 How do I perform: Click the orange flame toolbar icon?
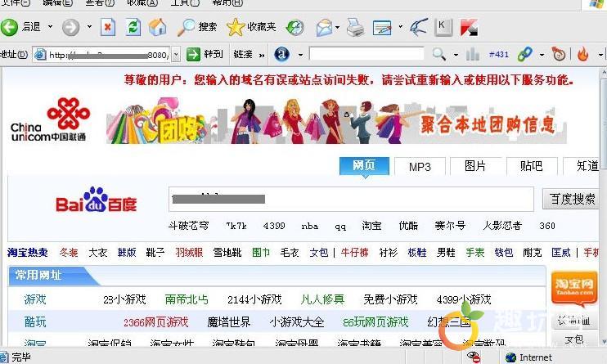[x=583, y=54]
